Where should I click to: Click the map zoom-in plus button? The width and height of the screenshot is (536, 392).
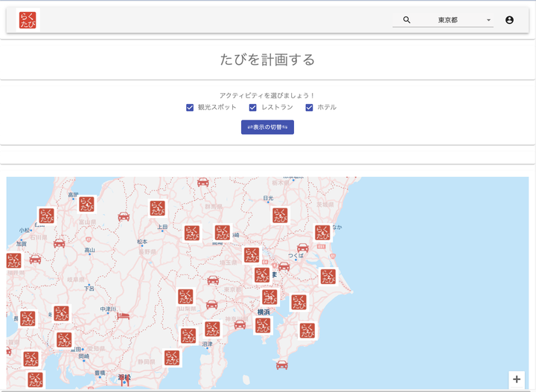(x=517, y=379)
